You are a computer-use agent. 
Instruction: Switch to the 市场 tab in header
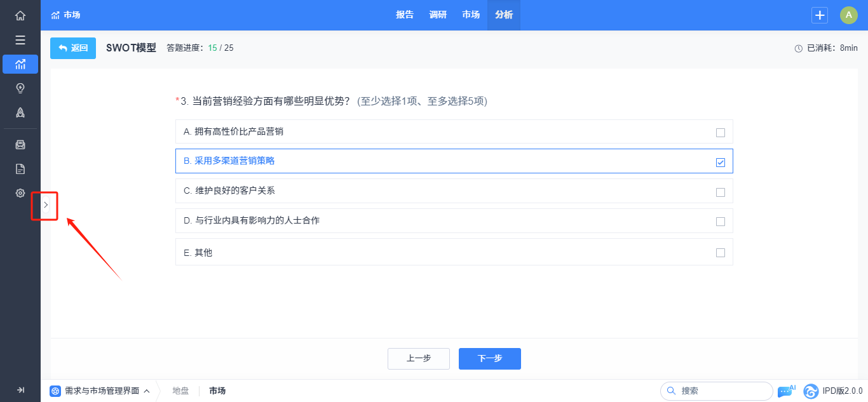pyautogui.click(x=471, y=15)
